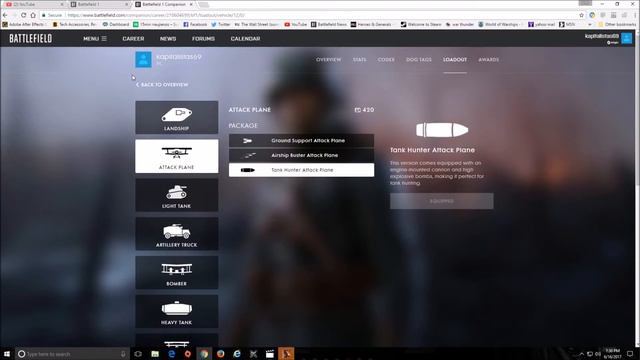This screenshot has height=360, width=640.
Task: Open News in top navigation
Action: [x=168, y=38]
